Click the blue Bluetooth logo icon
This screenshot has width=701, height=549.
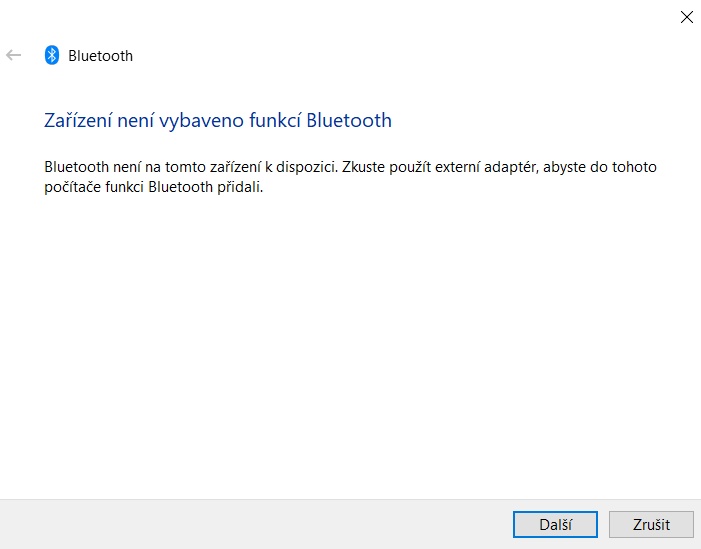pyautogui.click(x=52, y=55)
